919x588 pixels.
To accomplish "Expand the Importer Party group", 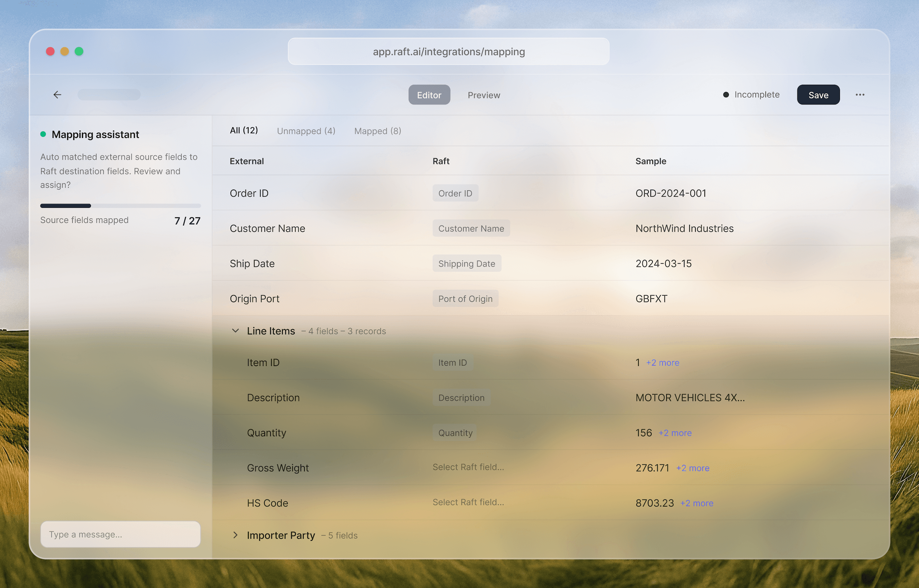I will (236, 535).
